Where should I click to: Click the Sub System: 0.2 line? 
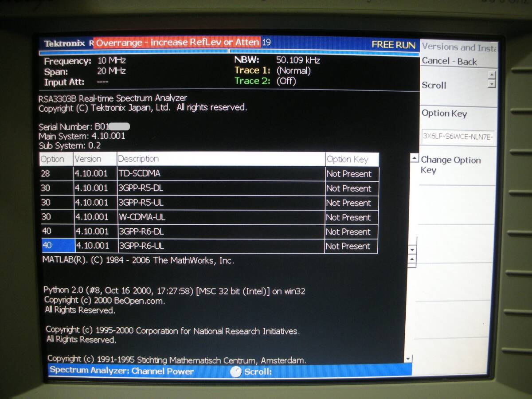click(70, 145)
